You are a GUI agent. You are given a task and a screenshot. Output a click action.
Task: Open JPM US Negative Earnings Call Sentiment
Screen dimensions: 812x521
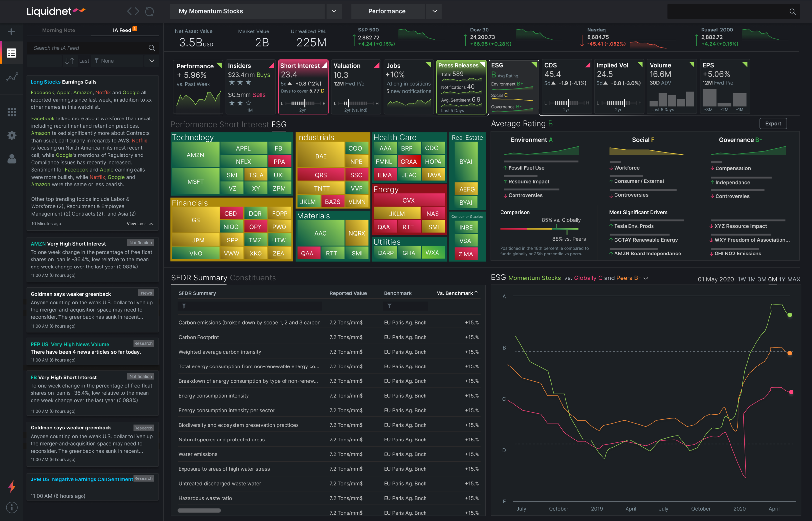[82, 479]
